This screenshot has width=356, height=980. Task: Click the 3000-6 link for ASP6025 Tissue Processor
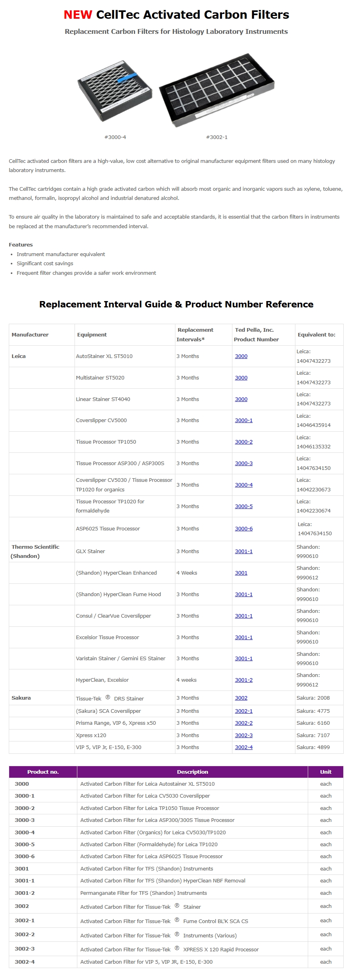point(244,529)
